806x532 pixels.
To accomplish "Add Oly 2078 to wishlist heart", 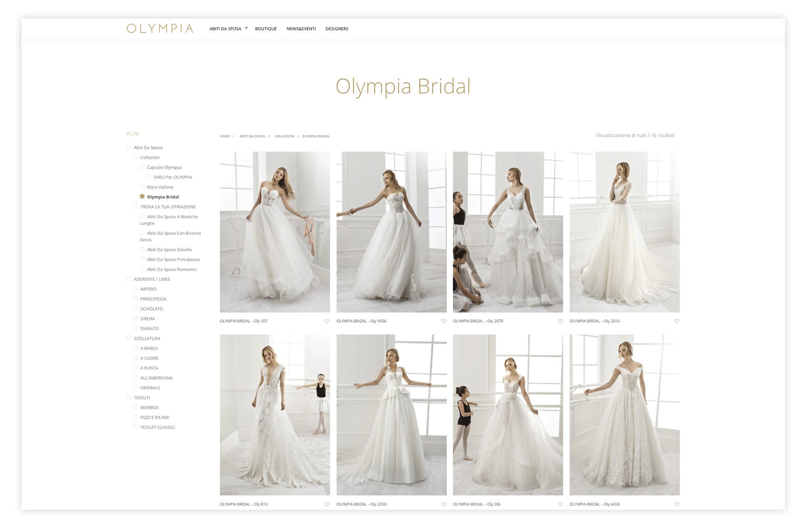I will [560, 321].
